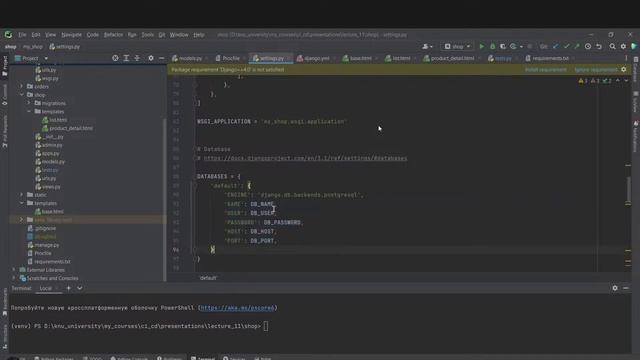Click the Git commit checkmark icon
The width and height of the screenshot is (640, 360).
click(x=566, y=47)
